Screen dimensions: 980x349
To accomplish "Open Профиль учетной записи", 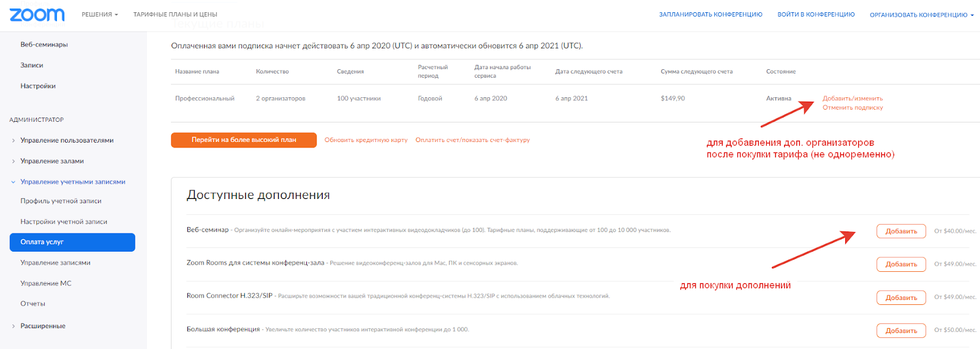I will (61, 201).
